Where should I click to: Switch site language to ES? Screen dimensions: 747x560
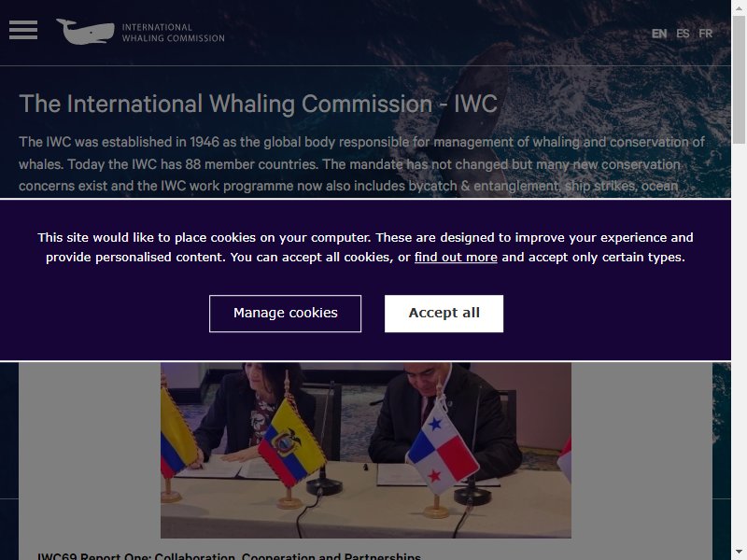click(683, 34)
